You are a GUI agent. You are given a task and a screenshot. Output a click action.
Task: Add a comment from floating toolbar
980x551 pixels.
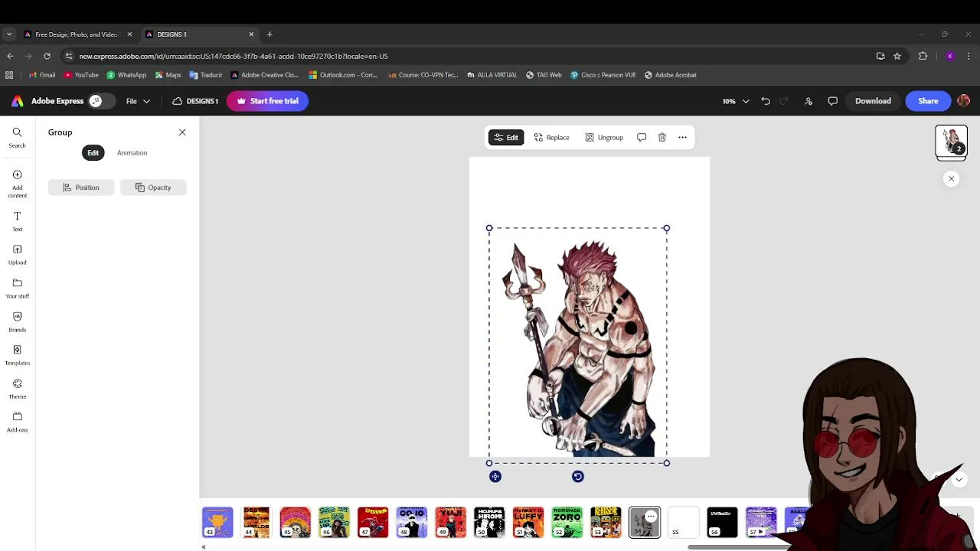[642, 137]
